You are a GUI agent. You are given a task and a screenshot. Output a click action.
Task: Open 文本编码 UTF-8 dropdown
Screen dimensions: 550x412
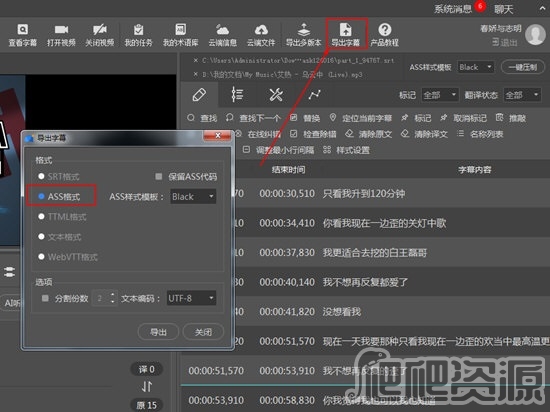coord(192,298)
